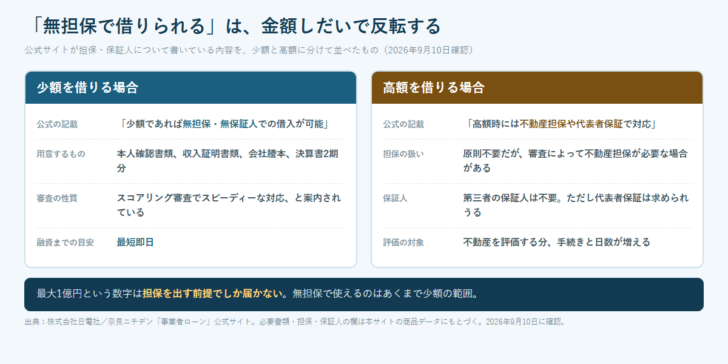The height and width of the screenshot is (364, 728).
Task: Click the source note starting with 出典：株式会社日電社
Action: (295, 322)
